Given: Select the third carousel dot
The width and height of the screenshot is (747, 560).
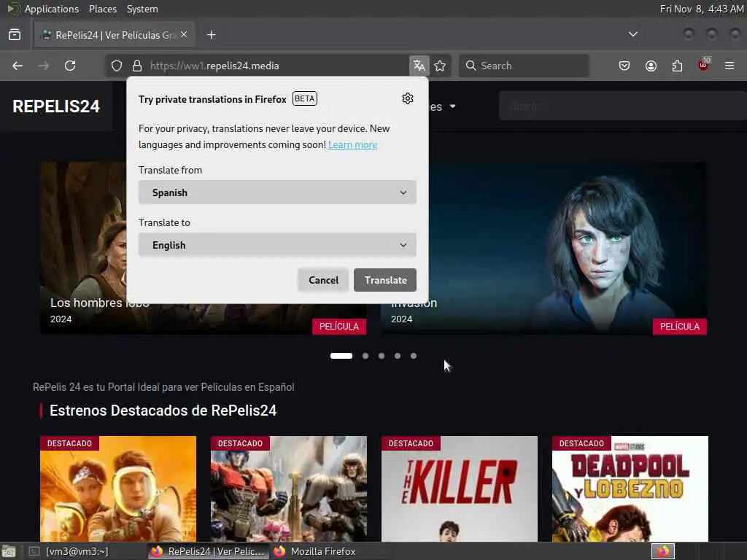Looking at the screenshot, I should click(382, 356).
